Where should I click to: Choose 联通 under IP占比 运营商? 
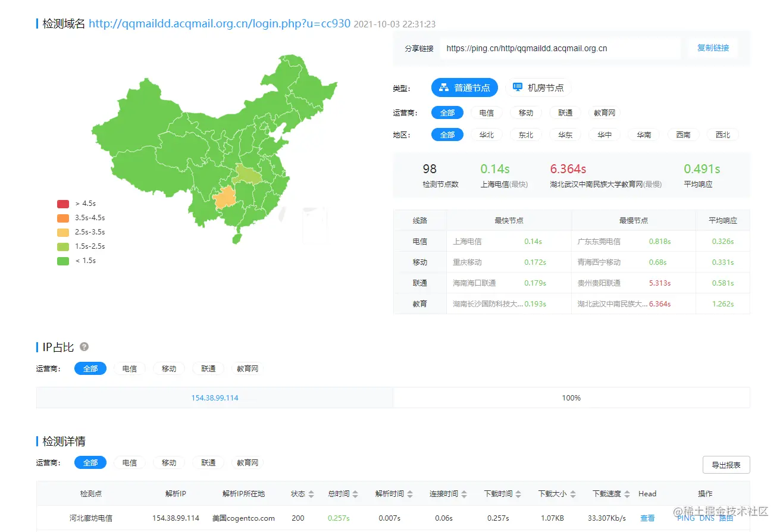click(208, 368)
